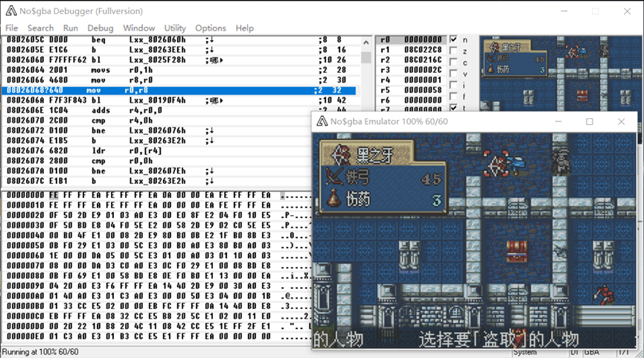Toggle the z flag checkbox
The width and height of the screenshot is (644, 358).
tap(453, 51)
